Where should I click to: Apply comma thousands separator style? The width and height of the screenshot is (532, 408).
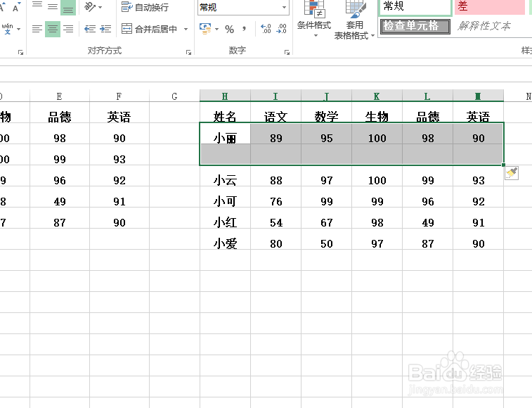click(245, 30)
